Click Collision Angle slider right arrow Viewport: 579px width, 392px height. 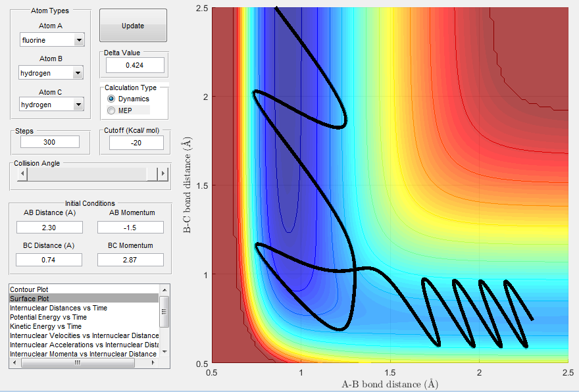click(x=163, y=174)
